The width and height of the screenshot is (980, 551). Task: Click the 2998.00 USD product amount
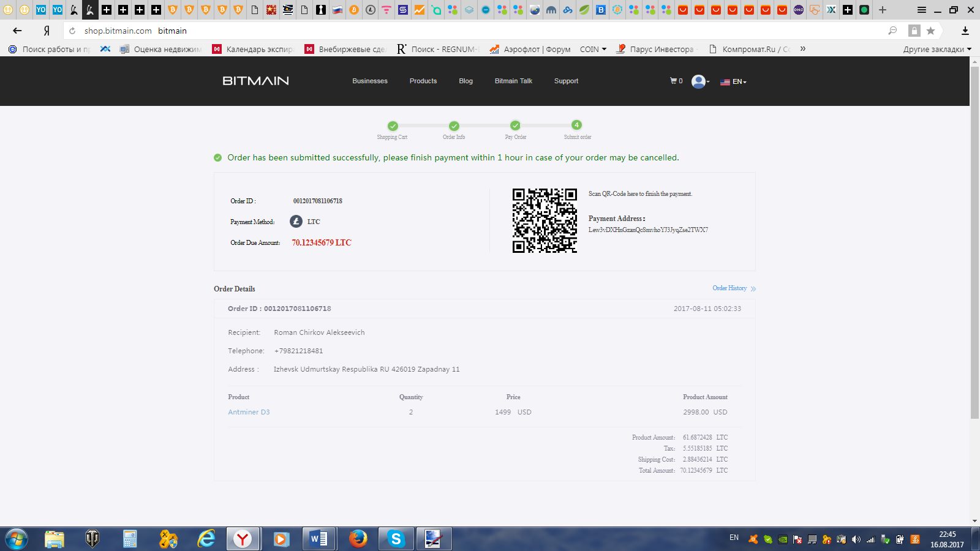(705, 412)
